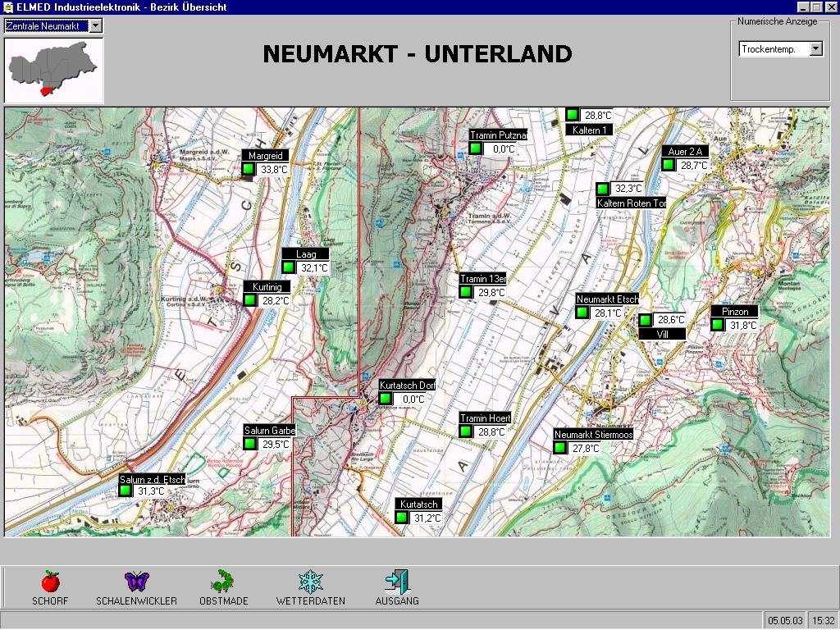
Task: Click green indicator next to Laag
Action: [x=289, y=267]
